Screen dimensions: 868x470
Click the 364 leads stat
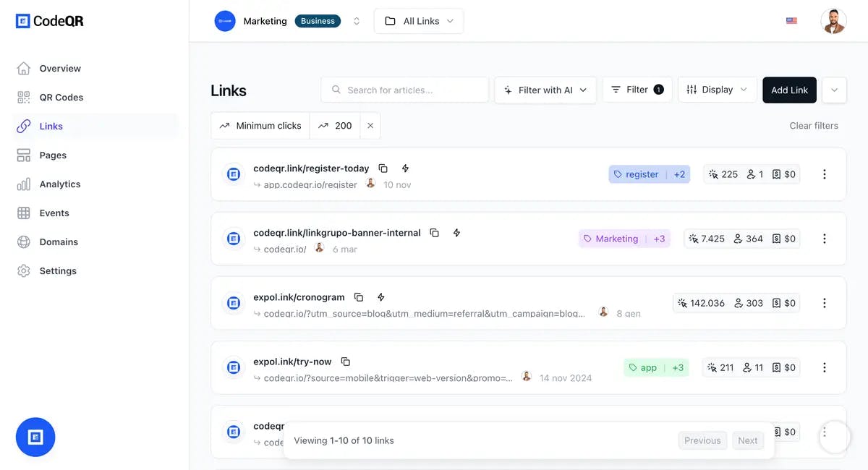[748, 239]
